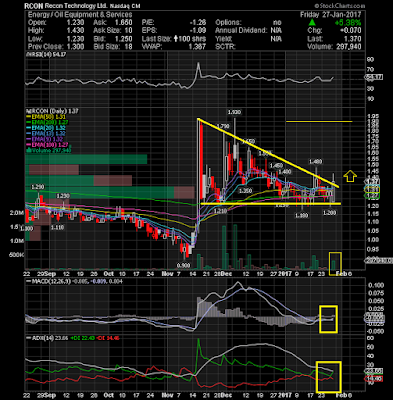The width and height of the screenshot is (393, 400).
Task: Click the P/E value -1.28
Action: click(x=198, y=23)
